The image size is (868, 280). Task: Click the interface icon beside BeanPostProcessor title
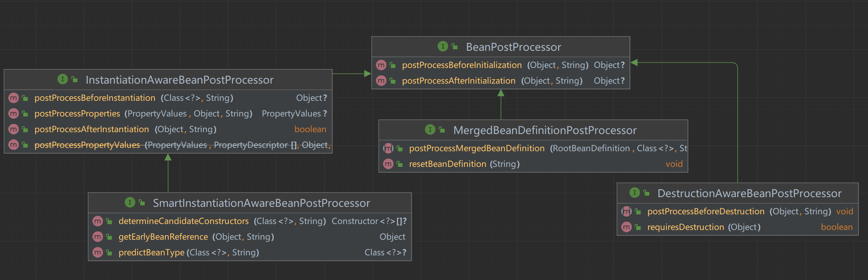[442, 46]
